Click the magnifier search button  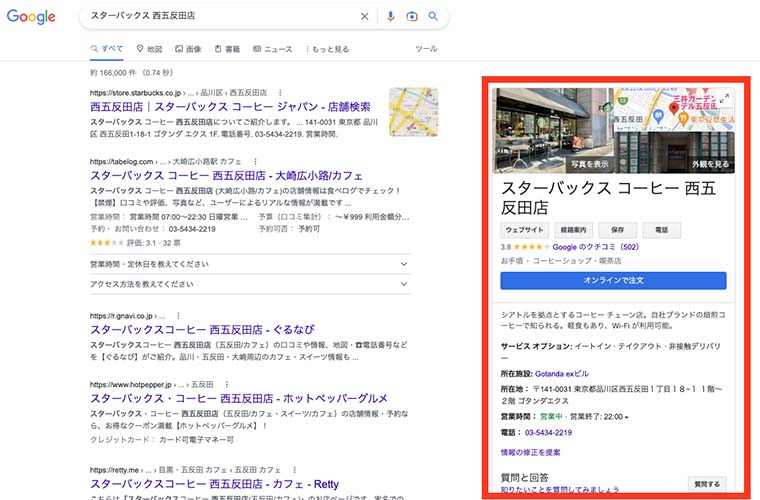tap(433, 16)
